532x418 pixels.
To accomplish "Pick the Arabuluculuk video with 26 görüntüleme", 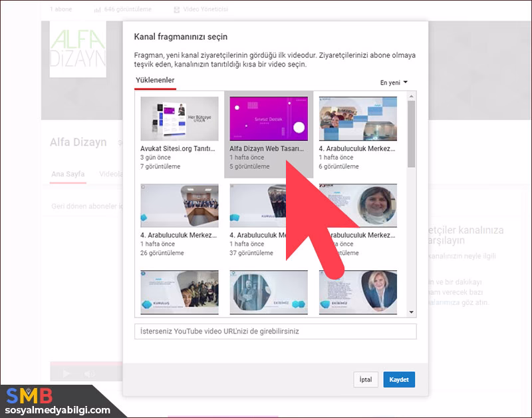I will (180, 206).
